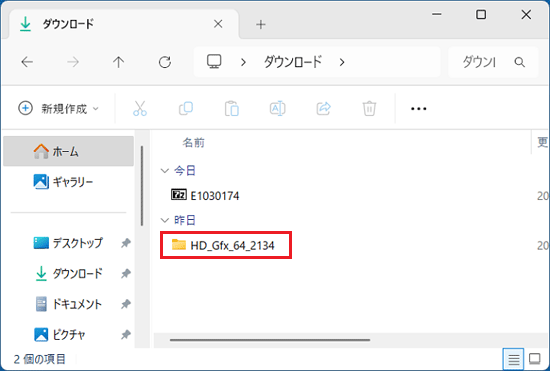Collapse the 今日 group

(165, 171)
